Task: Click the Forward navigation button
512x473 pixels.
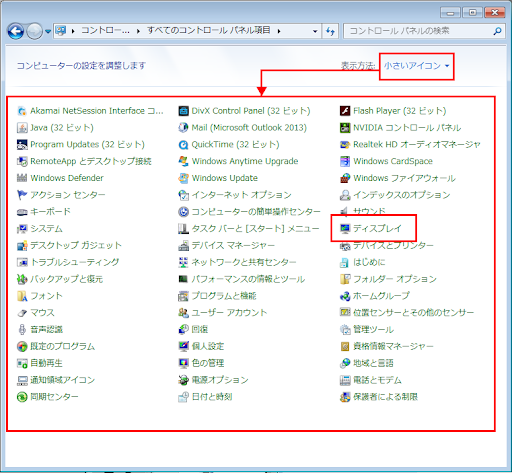Action: tap(35, 31)
